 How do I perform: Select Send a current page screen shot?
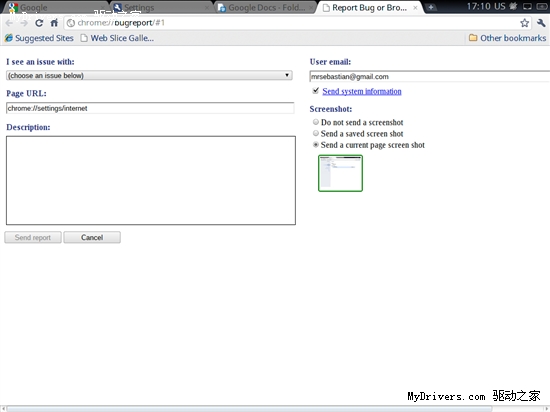(316, 144)
